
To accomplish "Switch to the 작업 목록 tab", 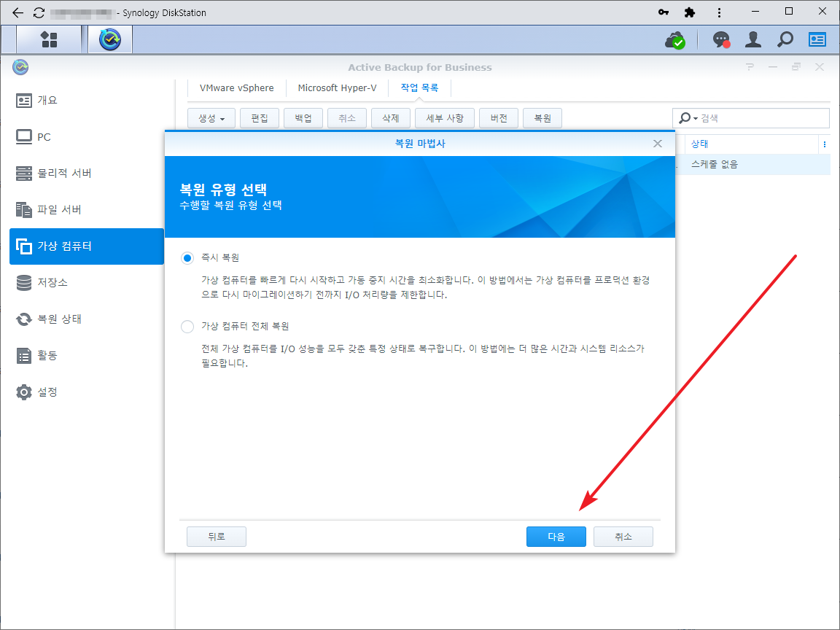I will pos(419,87).
